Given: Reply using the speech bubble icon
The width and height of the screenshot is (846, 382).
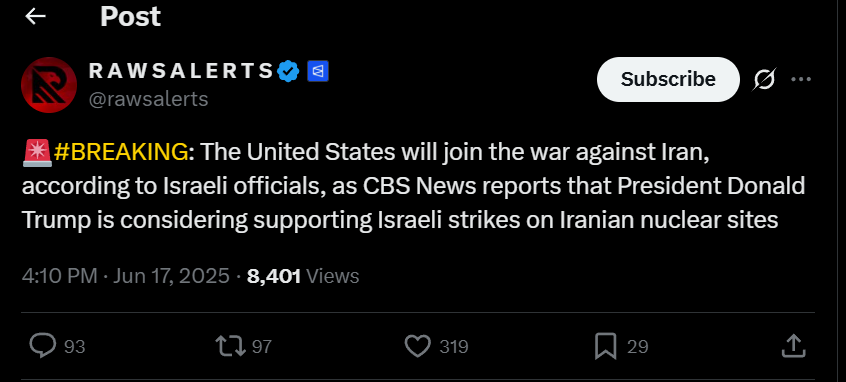Looking at the screenshot, I should pyautogui.click(x=42, y=346).
